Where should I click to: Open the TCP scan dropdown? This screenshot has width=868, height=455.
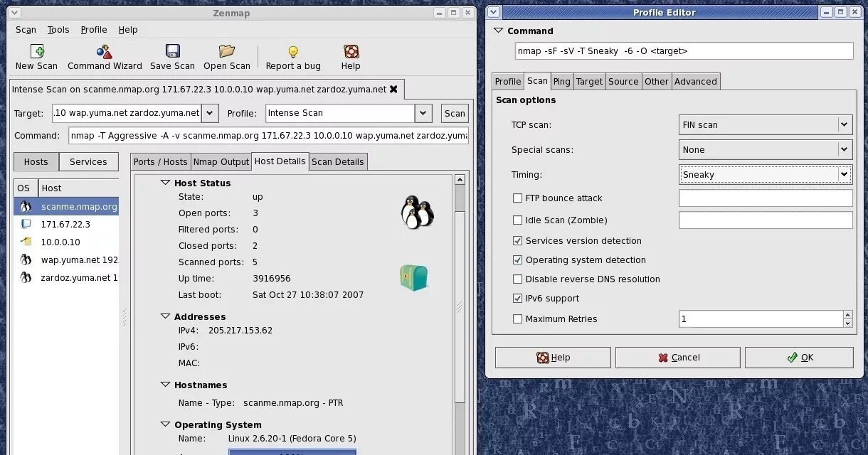pos(766,124)
